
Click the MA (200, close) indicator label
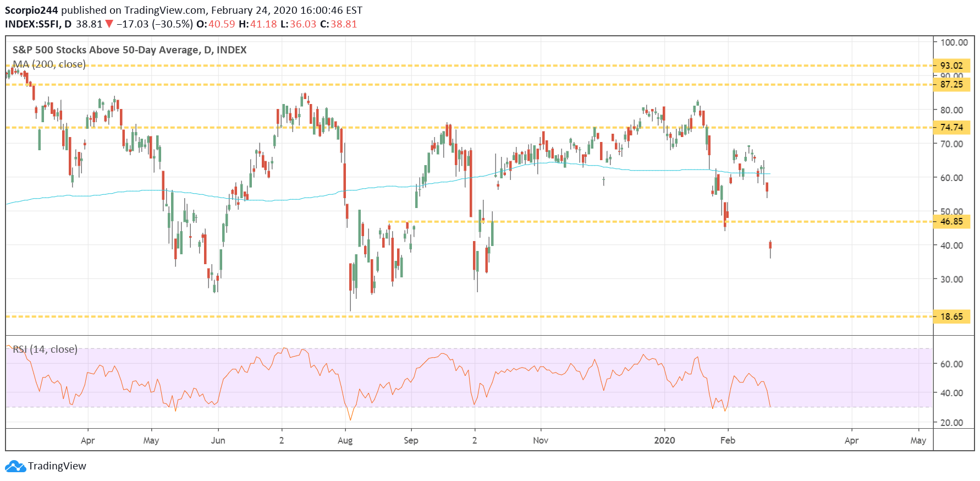click(49, 64)
